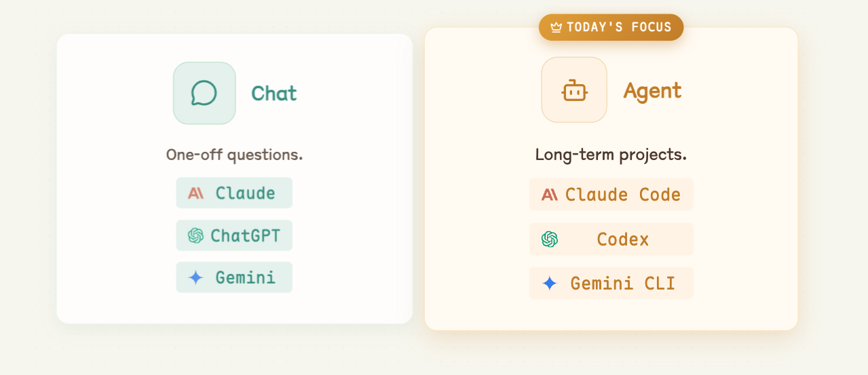Choose the Codex chip

point(611,239)
